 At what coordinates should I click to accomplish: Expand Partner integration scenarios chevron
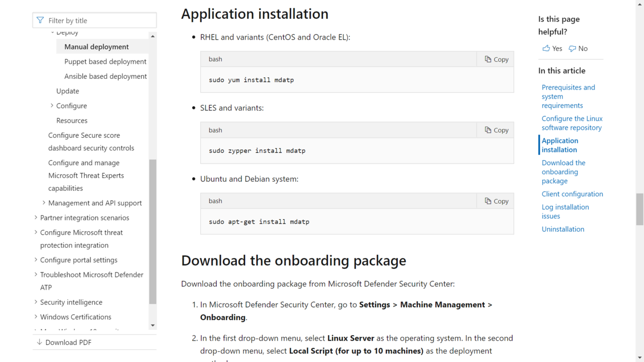tap(36, 218)
